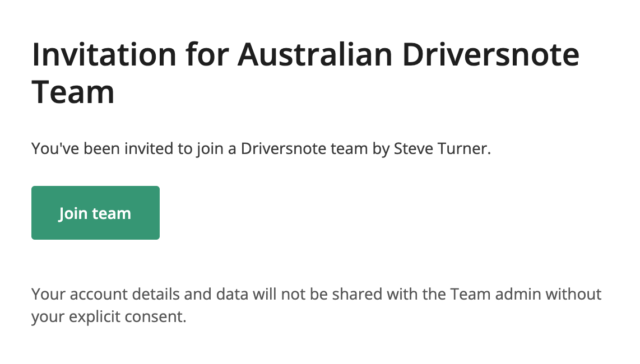Click the name Steve Turner
The height and width of the screenshot is (364, 640).
[x=442, y=148]
